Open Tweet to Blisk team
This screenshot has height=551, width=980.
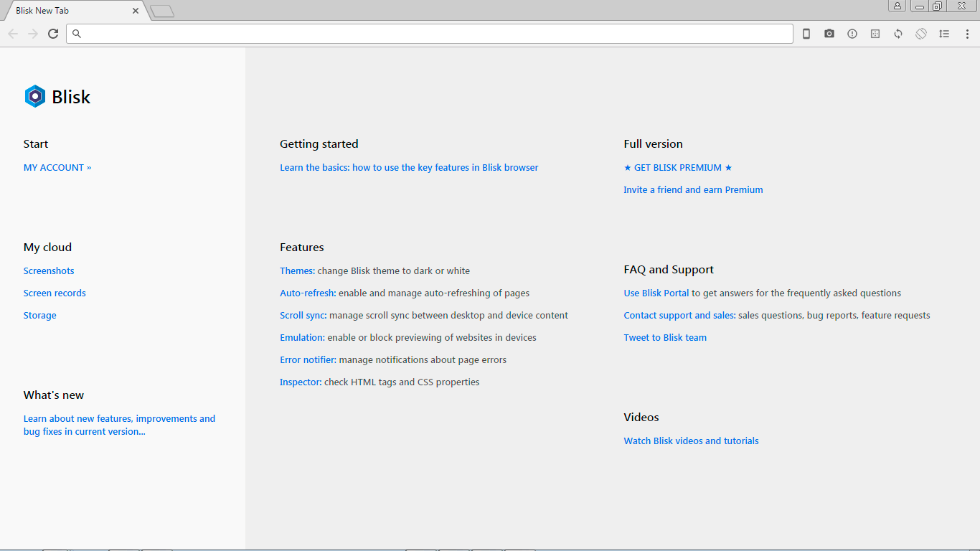click(664, 337)
